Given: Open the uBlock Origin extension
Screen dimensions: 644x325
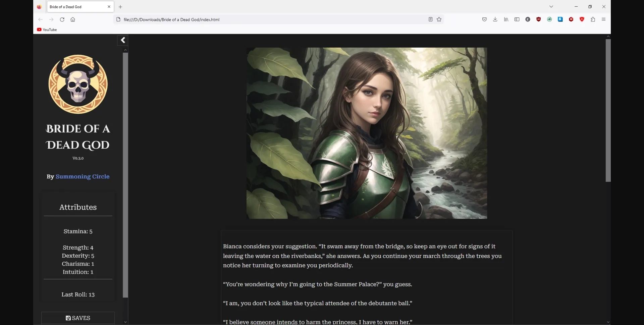Looking at the screenshot, I should 538,19.
